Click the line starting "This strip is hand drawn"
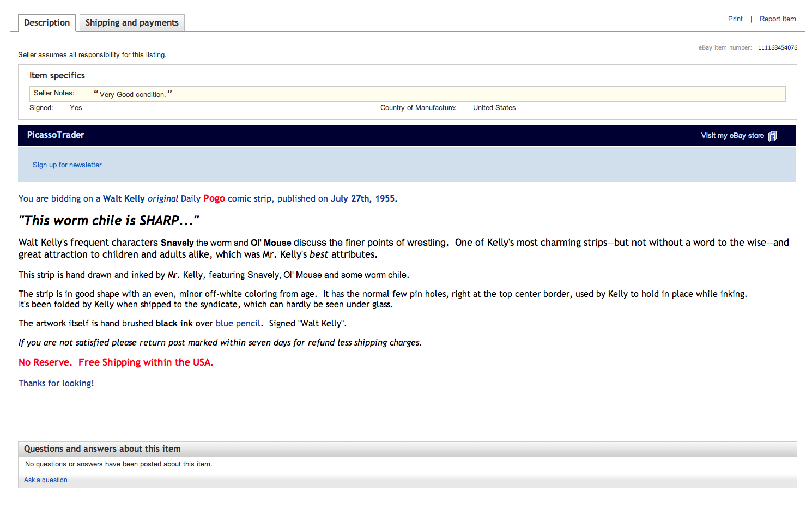This screenshot has width=812, height=509. [214, 275]
